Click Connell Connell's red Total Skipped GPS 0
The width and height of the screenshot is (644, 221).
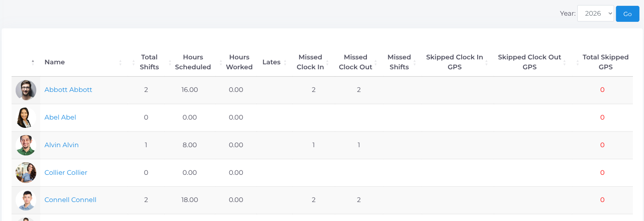(602, 200)
